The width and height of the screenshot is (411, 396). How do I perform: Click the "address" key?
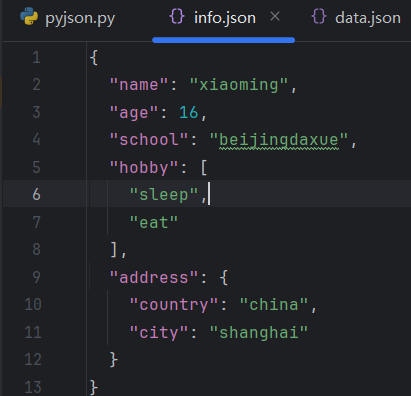coord(154,277)
